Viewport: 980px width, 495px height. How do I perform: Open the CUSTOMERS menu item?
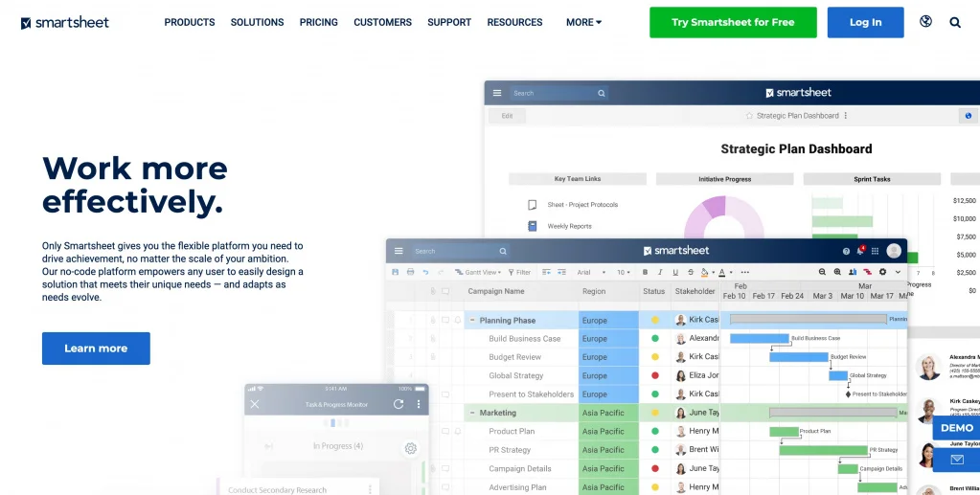click(x=382, y=23)
